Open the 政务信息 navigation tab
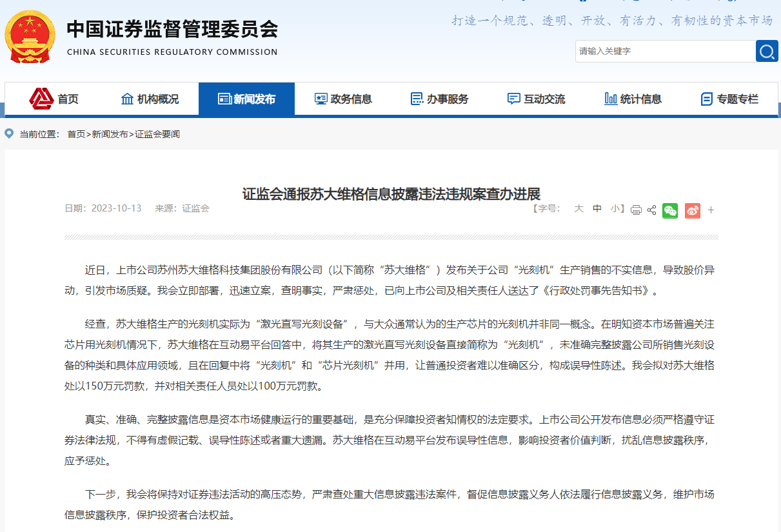Image resolution: width=781 pixels, height=532 pixels. pyautogui.click(x=343, y=99)
